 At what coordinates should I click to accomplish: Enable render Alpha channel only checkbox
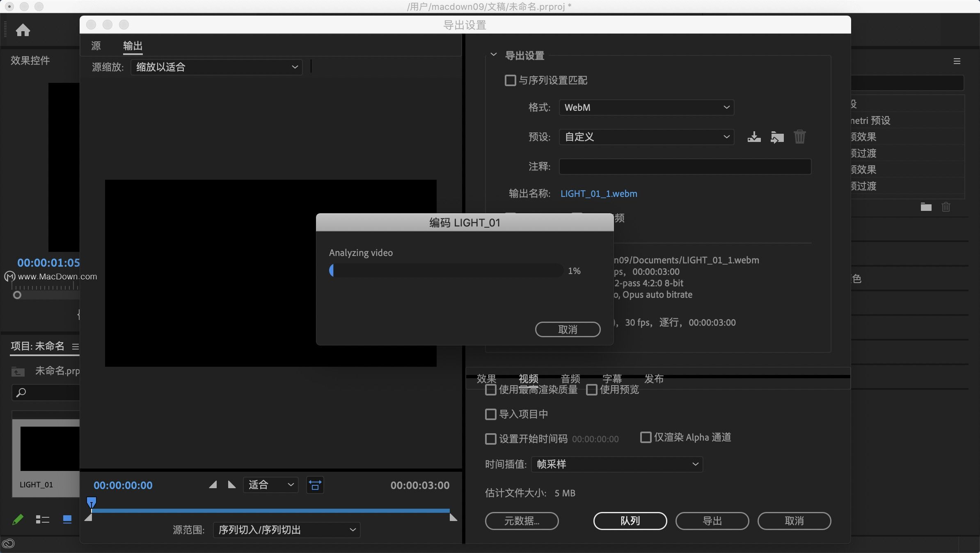[646, 437]
